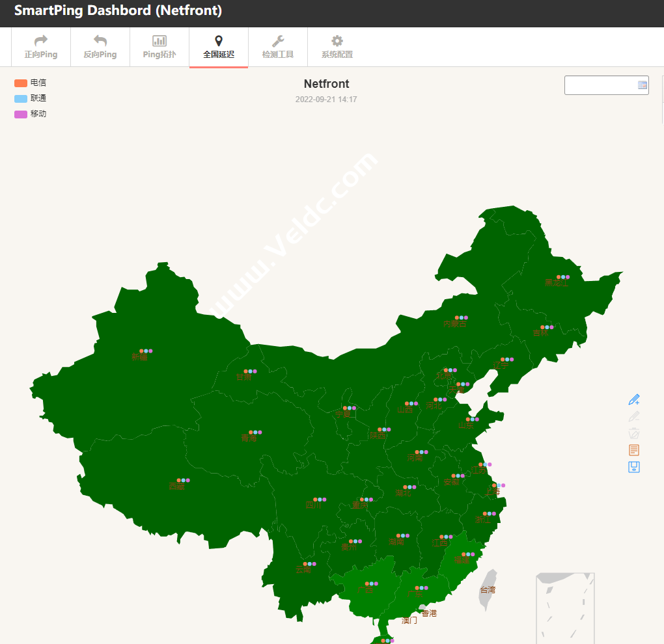Screen dimensions: 664x644
Task: Click inside the date input field
Action: point(602,85)
